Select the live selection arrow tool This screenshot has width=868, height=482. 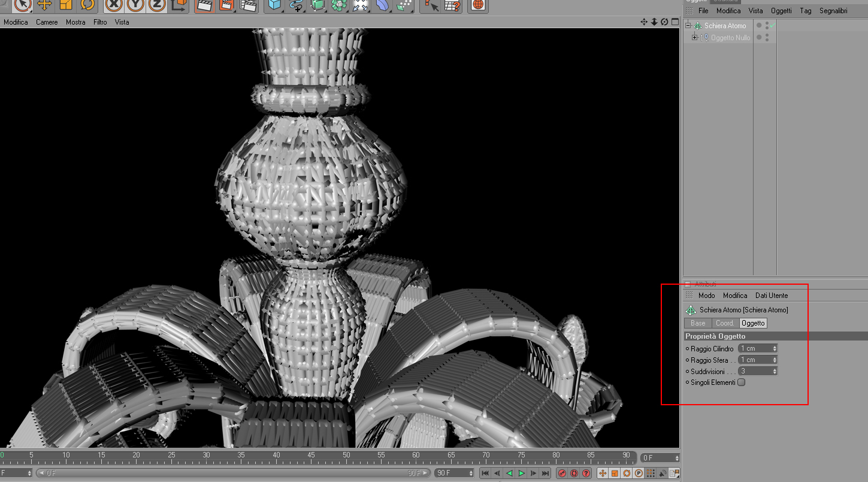22,5
